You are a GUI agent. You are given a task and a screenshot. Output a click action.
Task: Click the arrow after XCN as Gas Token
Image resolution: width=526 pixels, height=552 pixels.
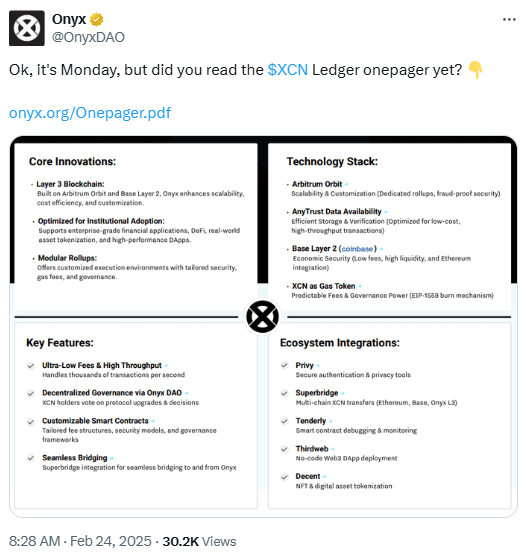point(359,286)
